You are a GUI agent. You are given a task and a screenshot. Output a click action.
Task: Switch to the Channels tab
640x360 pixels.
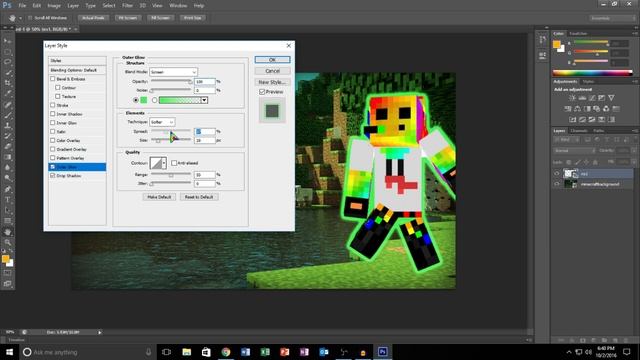click(x=579, y=131)
